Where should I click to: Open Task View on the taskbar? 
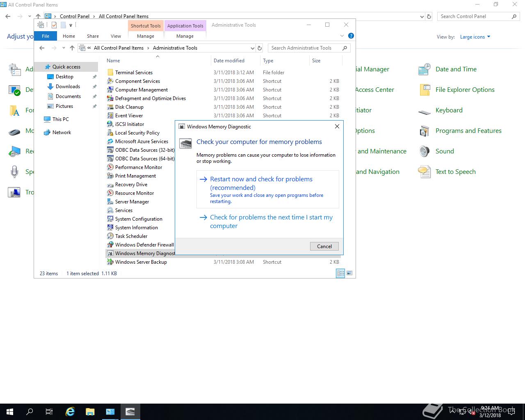tap(49, 412)
